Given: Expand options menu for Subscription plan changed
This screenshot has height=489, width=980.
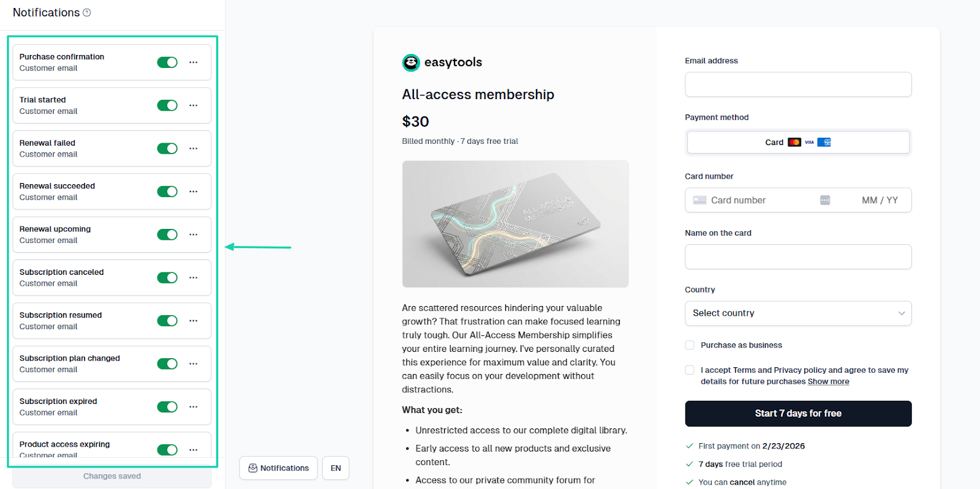Looking at the screenshot, I should (194, 364).
